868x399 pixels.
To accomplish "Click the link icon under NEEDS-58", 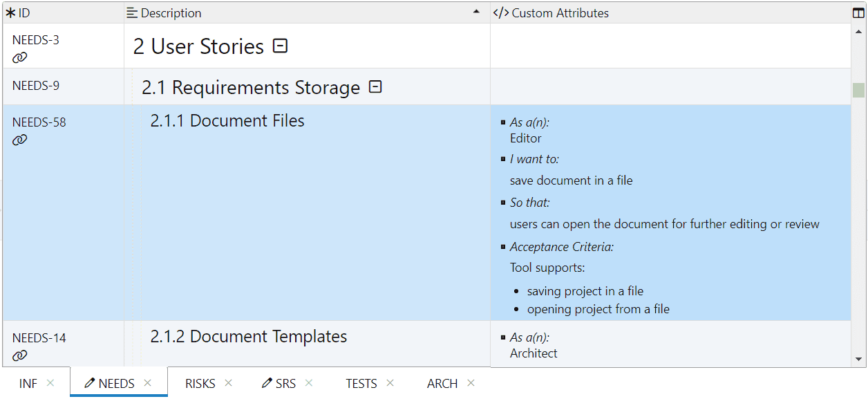I will tap(20, 140).
